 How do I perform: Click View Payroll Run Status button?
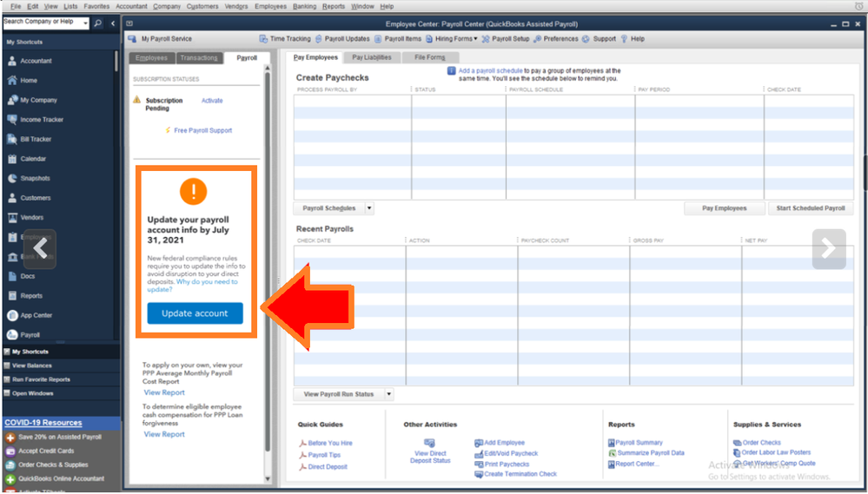pyautogui.click(x=338, y=394)
